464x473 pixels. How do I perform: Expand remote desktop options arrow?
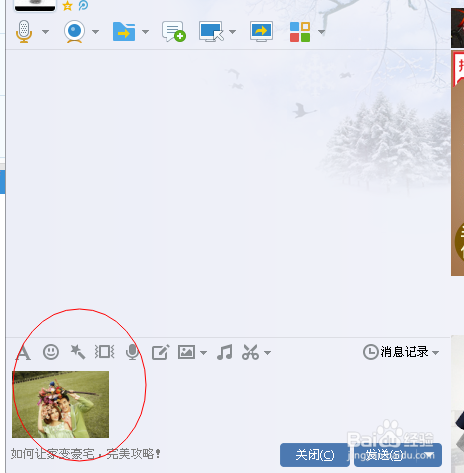tap(233, 32)
